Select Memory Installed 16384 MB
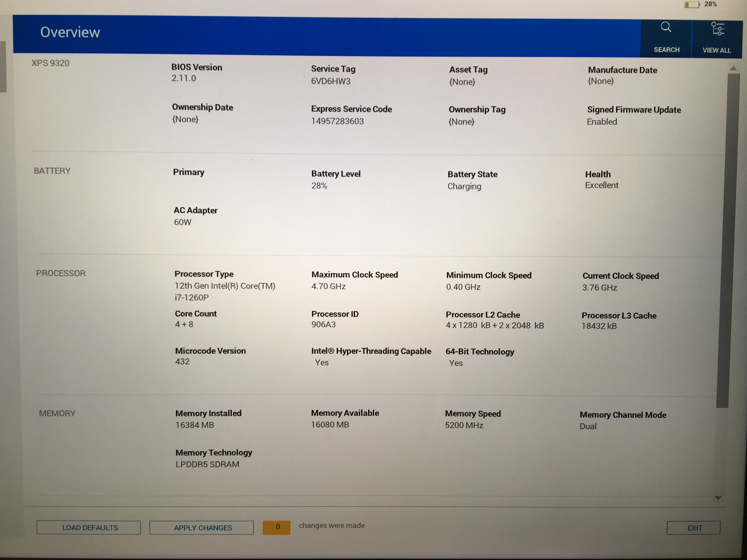Viewport: 747px width, 560px height. [x=195, y=425]
